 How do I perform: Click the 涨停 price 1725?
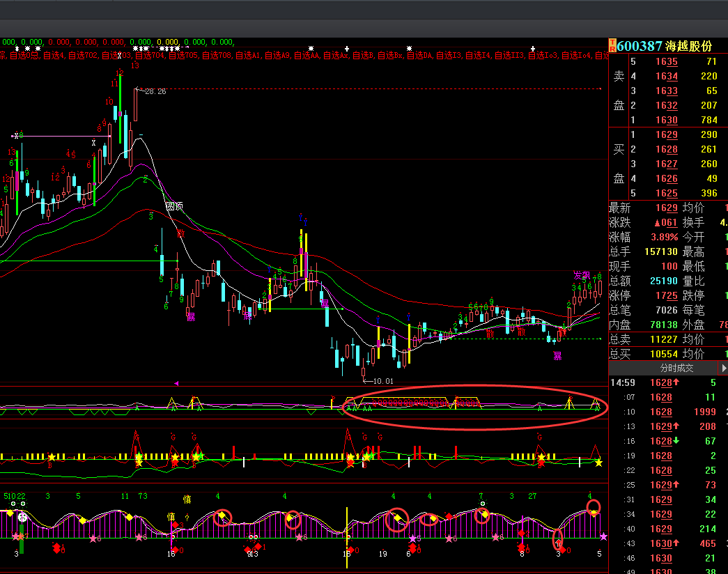pos(666,296)
